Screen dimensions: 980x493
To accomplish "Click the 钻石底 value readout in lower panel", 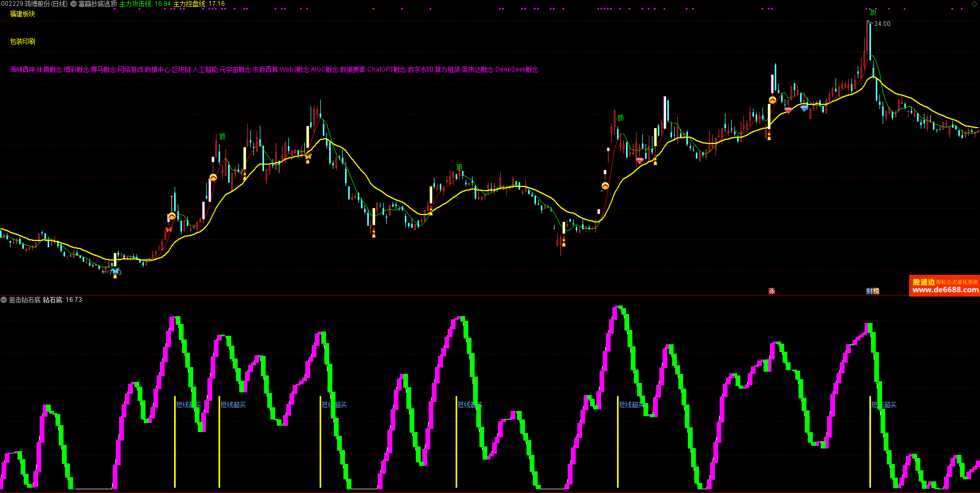I will pos(62,300).
